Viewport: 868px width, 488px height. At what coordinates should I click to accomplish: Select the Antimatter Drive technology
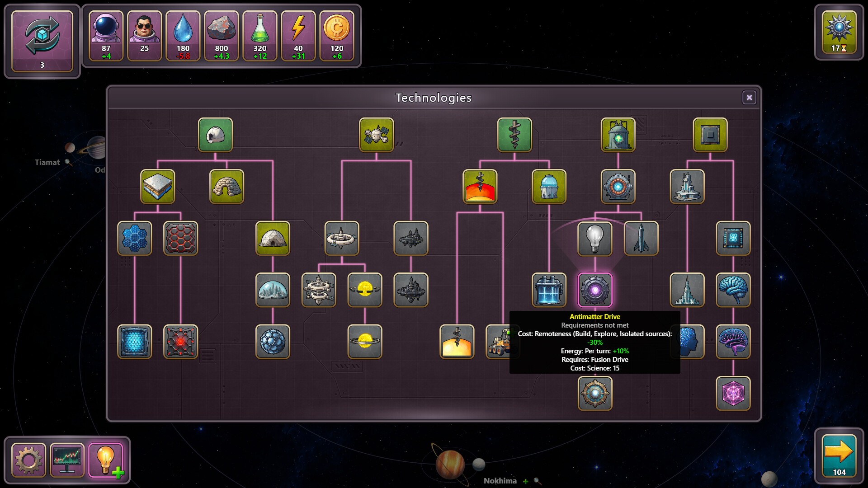pos(595,290)
